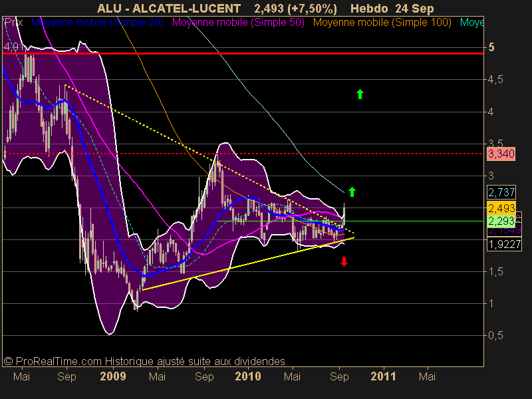Click the red 3,340 price label
The height and width of the screenshot is (399, 532).
tap(501, 154)
